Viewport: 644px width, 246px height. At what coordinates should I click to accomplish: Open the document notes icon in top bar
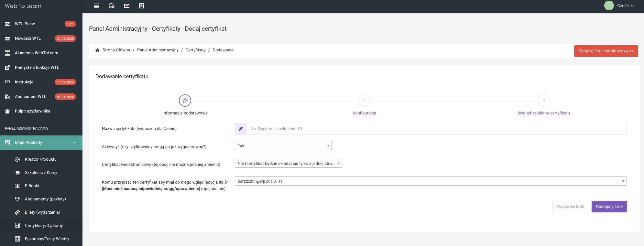coord(141,6)
